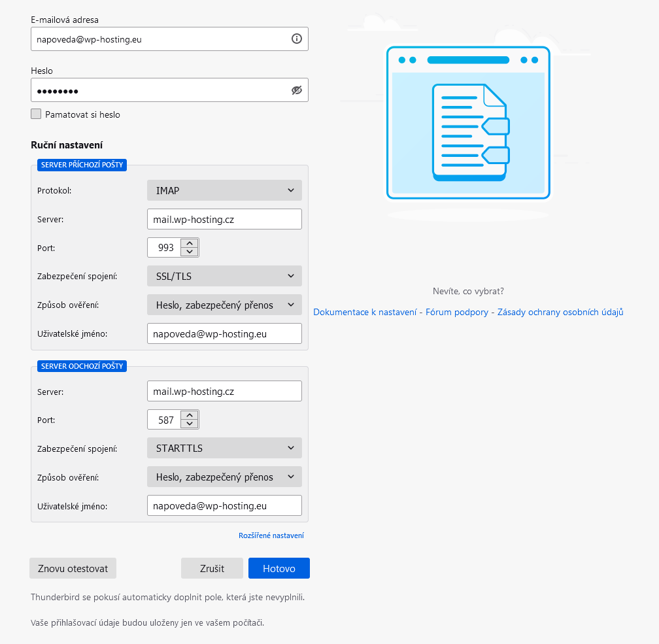
Task: Decrease outgoing port 587 with down arrow
Action: tap(190, 424)
